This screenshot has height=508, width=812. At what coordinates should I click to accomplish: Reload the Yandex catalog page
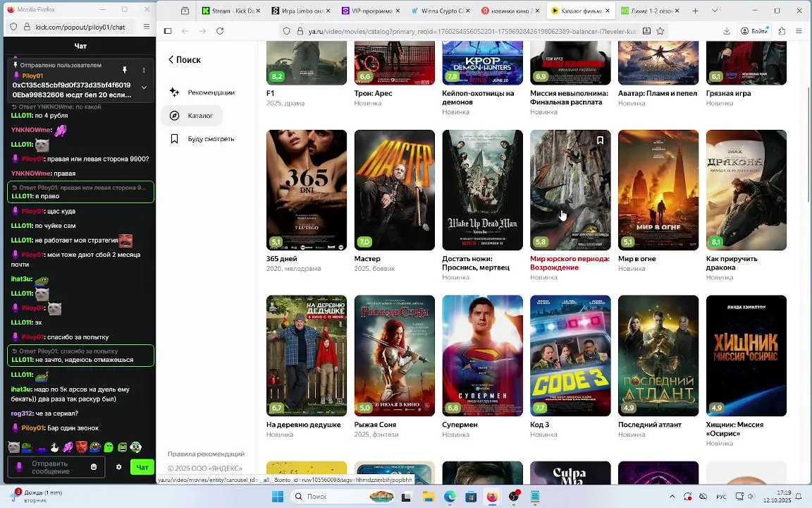click(x=220, y=31)
